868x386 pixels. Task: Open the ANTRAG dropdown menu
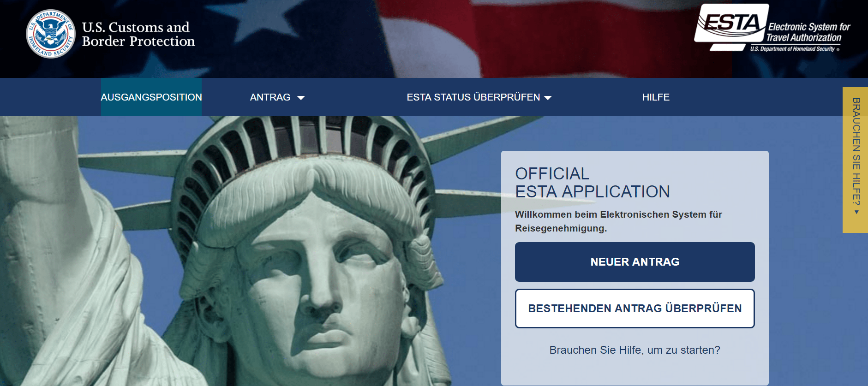(270, 97)
